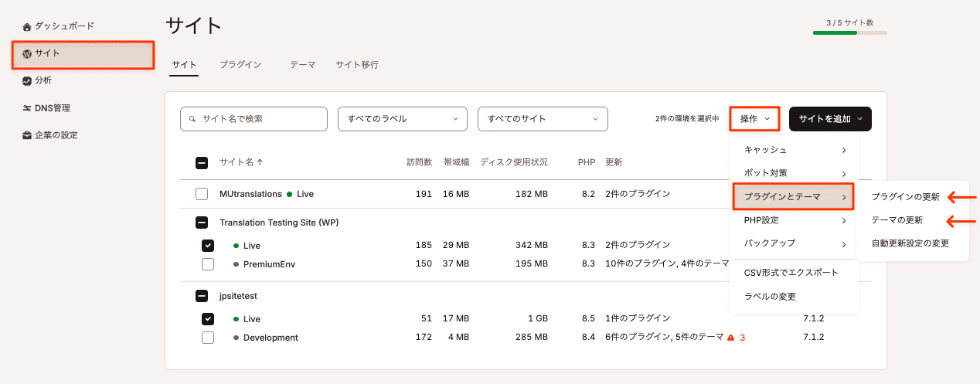The height and width of the screenshot is (384, 980).
Task: Sort by 訪問数 column header
Action: pyautogui.click(x=419, y=162)
